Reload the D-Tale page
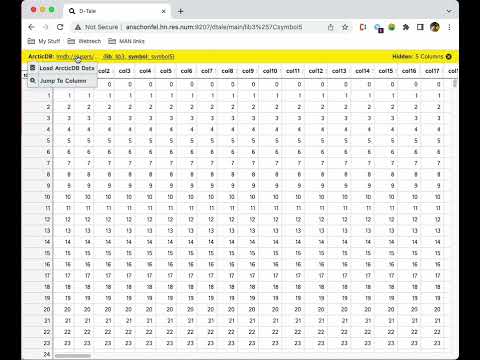The image size is (480, 360). [x=60, y=27]
